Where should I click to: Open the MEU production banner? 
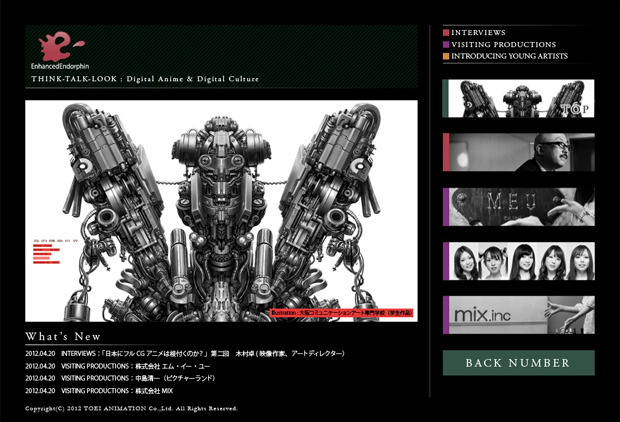click(519, 206)
